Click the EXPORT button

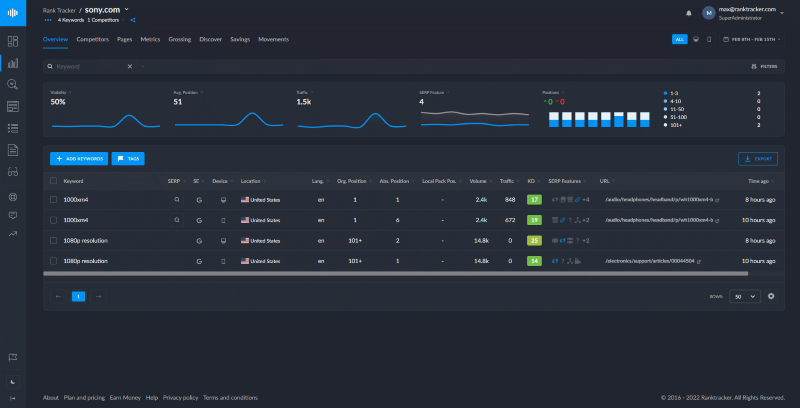click(758, 159)
